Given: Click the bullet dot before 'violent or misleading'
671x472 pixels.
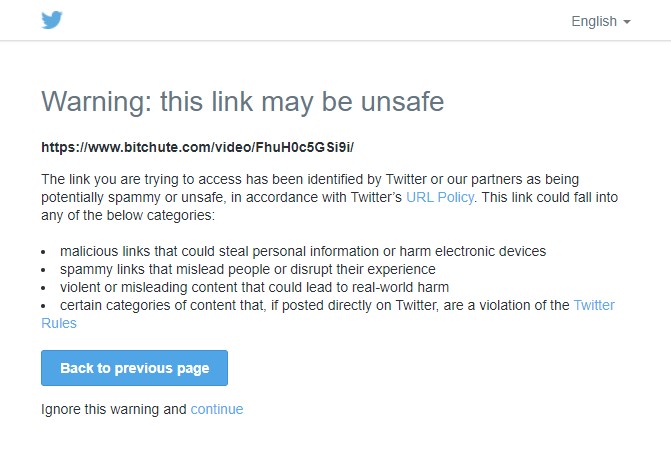Looking at the screenshot, I should [x=45, y=288].
